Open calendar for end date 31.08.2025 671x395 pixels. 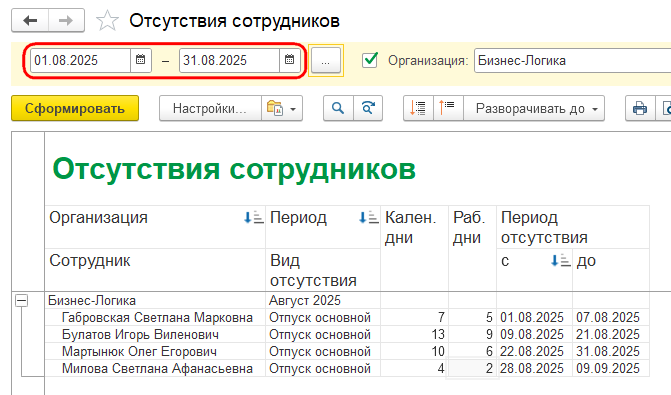point(290,60)
